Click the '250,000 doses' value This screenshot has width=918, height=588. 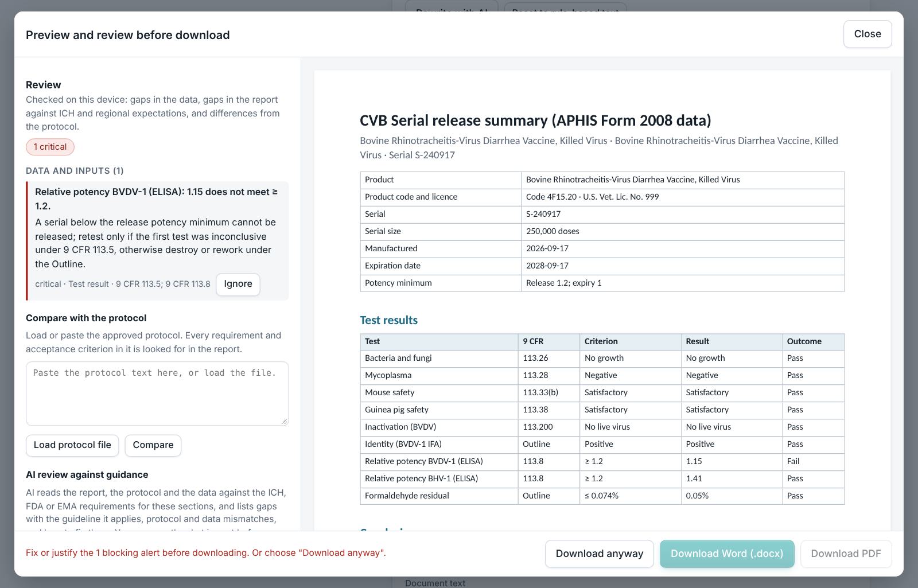553,231
